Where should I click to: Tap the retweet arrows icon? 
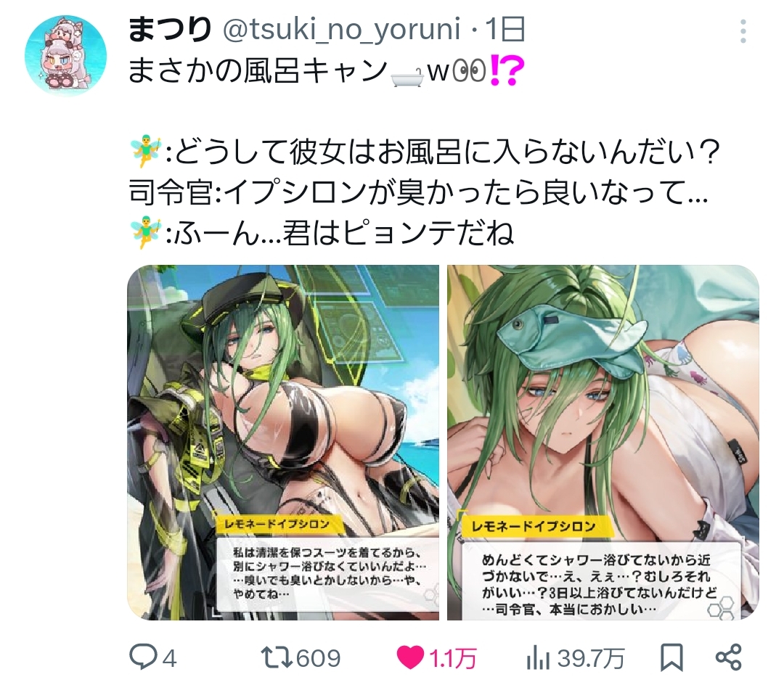pyautogui.click(x=277, y=657)
